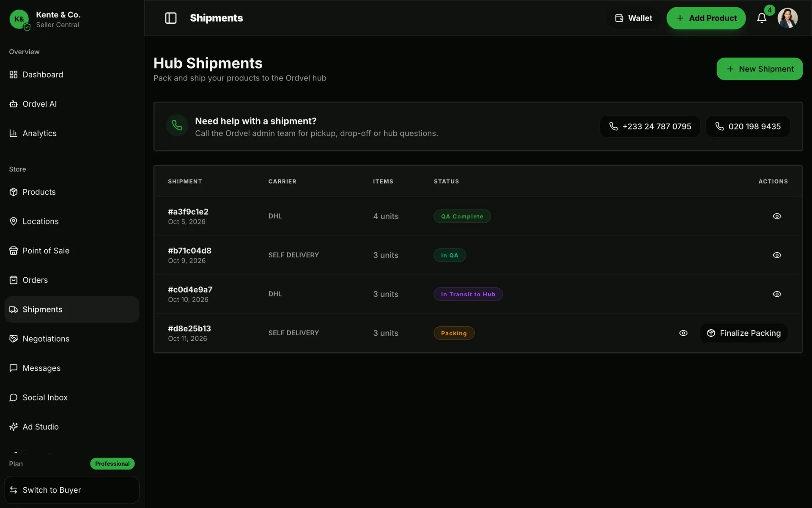The height and width of the screenshot is (508, 812).
Task: Click the CARRIER column header
Action: (x=282, y=181)
